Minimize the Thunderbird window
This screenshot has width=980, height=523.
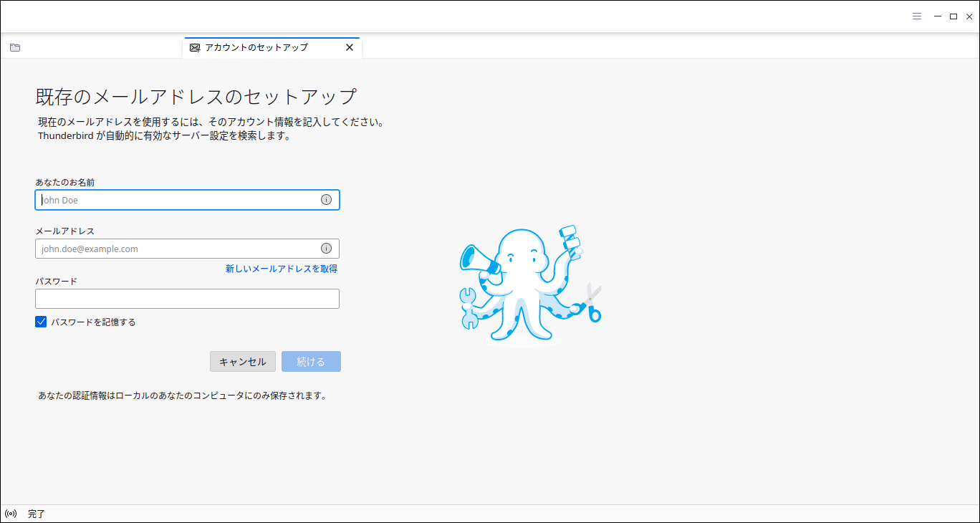(937, 16)
